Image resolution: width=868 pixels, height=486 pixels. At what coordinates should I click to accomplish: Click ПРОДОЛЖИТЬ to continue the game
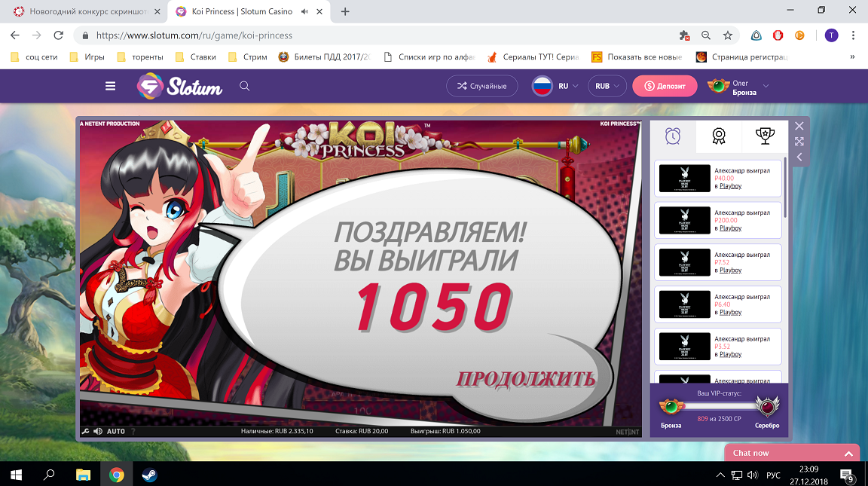pos(525,379)
